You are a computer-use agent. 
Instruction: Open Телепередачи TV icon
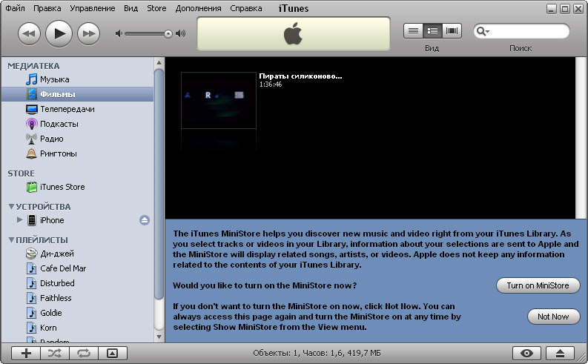pos(31,109)
